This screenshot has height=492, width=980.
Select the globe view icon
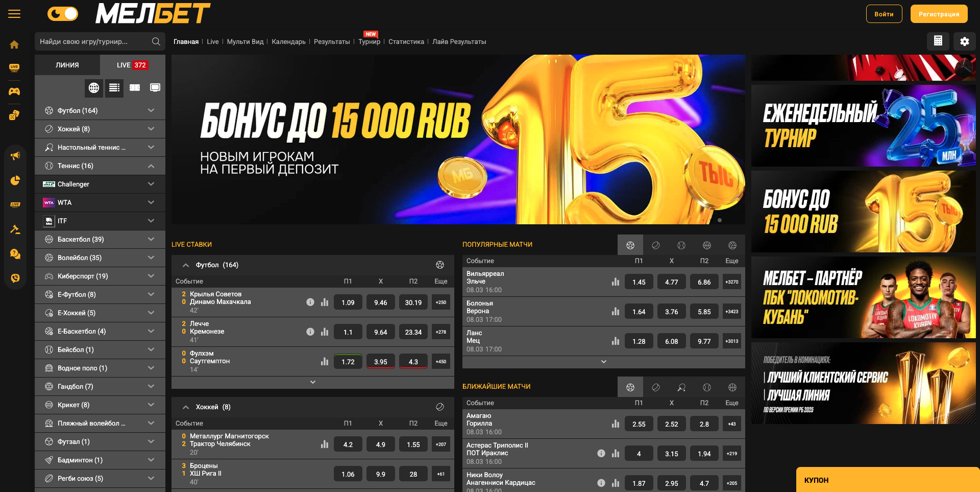[94, 88]
